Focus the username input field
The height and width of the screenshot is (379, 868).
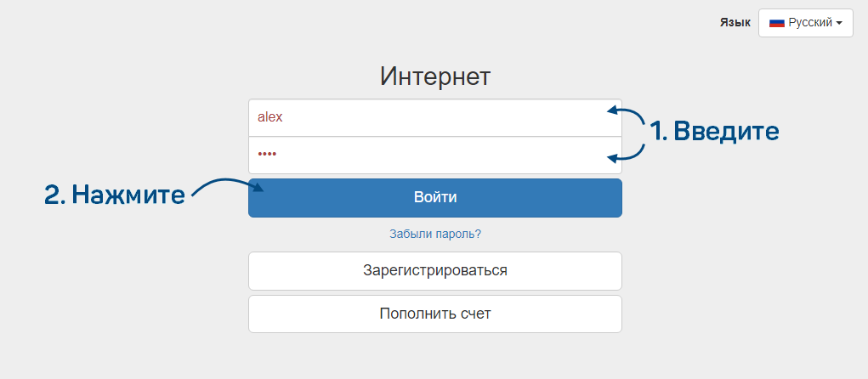pyautogui.click(x=434, y=117)
